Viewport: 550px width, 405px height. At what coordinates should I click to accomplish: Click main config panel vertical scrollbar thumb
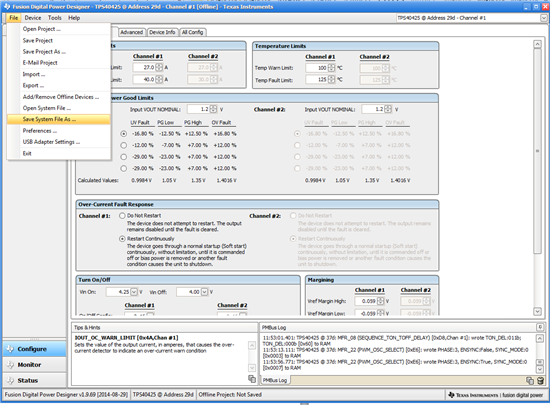click(x=537, y=151)
